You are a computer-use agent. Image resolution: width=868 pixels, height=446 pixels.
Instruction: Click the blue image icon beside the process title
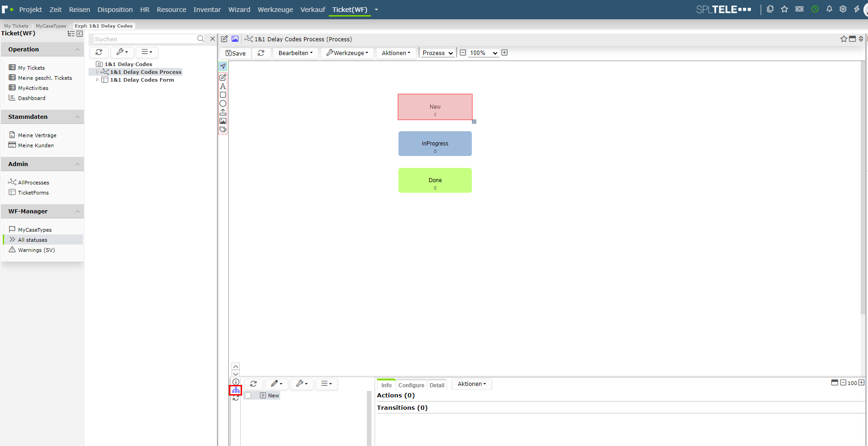point(235,39)
